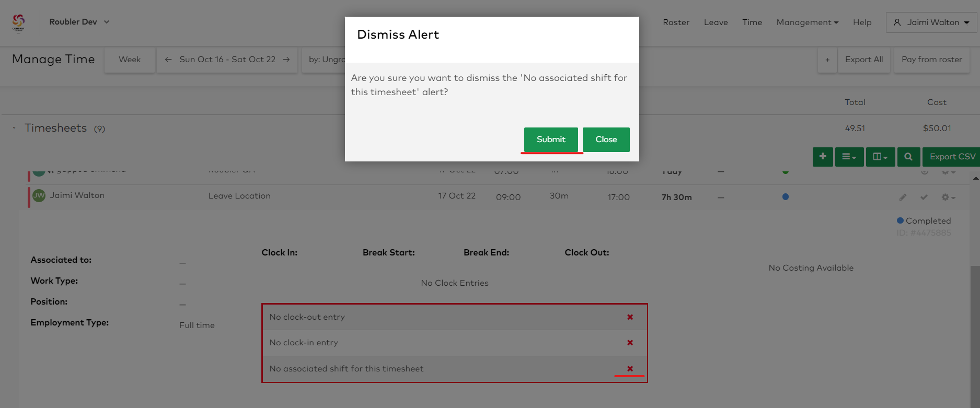
Task: Add a timesheet with the green plus icon
Action: [823, 157]
